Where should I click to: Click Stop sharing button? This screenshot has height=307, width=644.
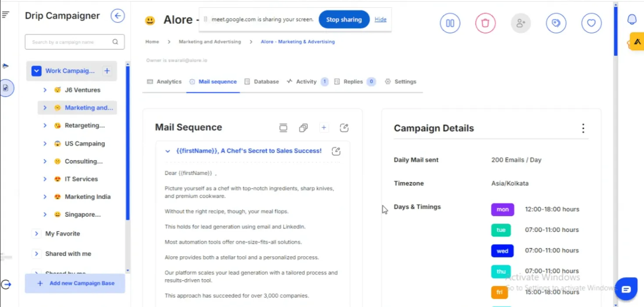pos(344,19)
